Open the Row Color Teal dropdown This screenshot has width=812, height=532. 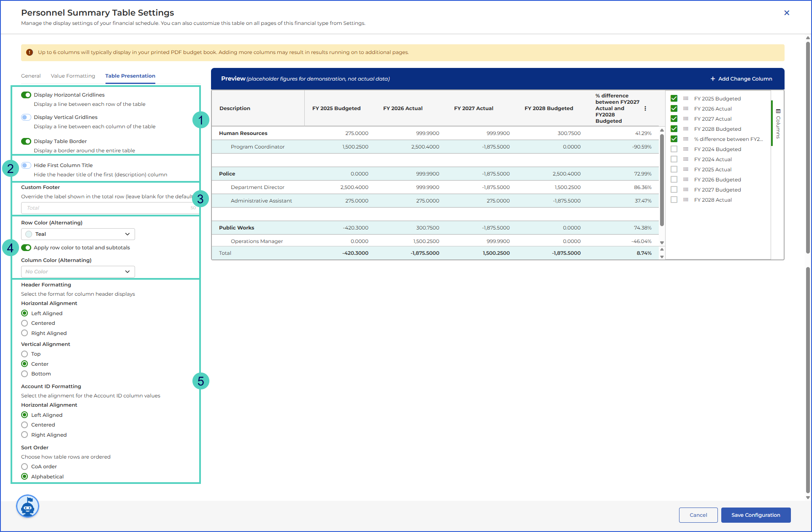78,234
